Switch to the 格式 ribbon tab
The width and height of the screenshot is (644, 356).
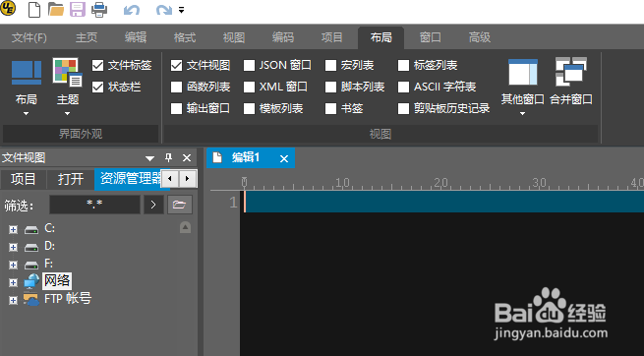185,37
